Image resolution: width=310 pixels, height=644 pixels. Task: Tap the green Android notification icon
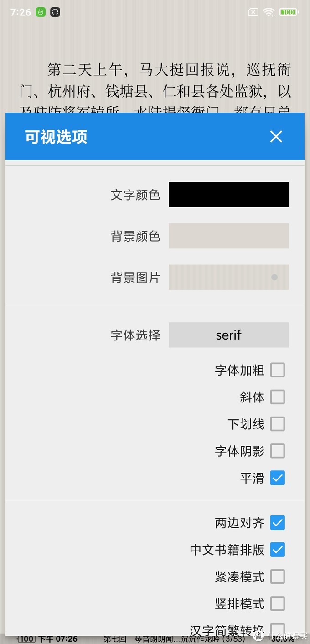click(40, 12)
